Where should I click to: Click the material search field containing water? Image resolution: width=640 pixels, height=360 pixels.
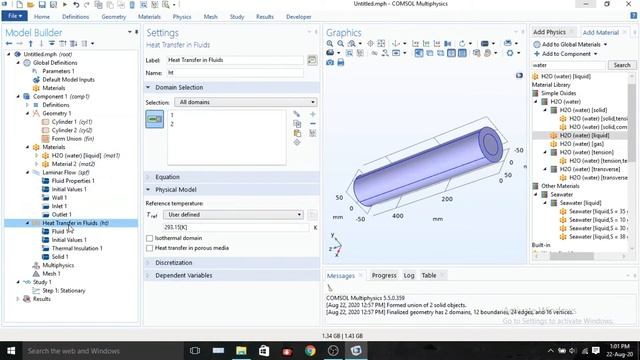(569, 65)
